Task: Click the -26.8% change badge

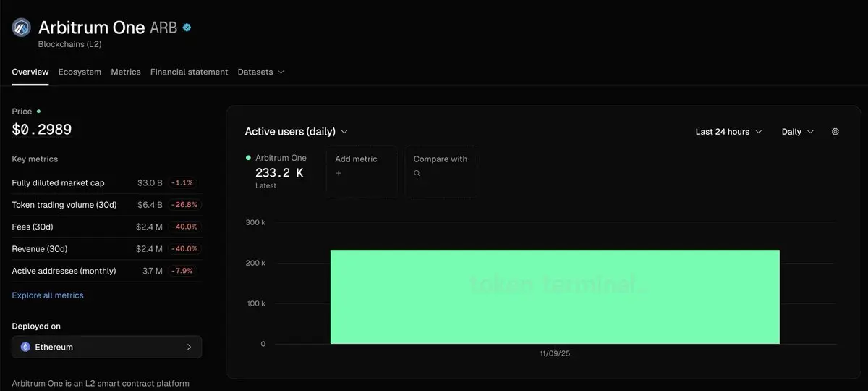Action: [x=184, y=205]
